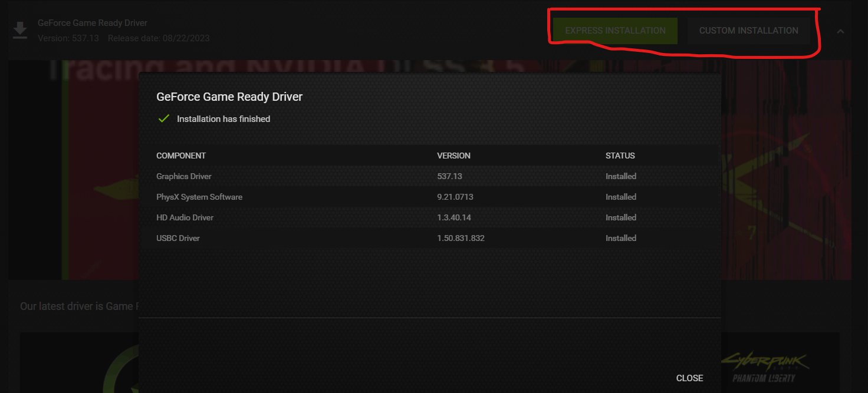The image size is (868, 393).
Task: Click GeForce Game Ready Driver header title
Action: (x=93, y=23)
